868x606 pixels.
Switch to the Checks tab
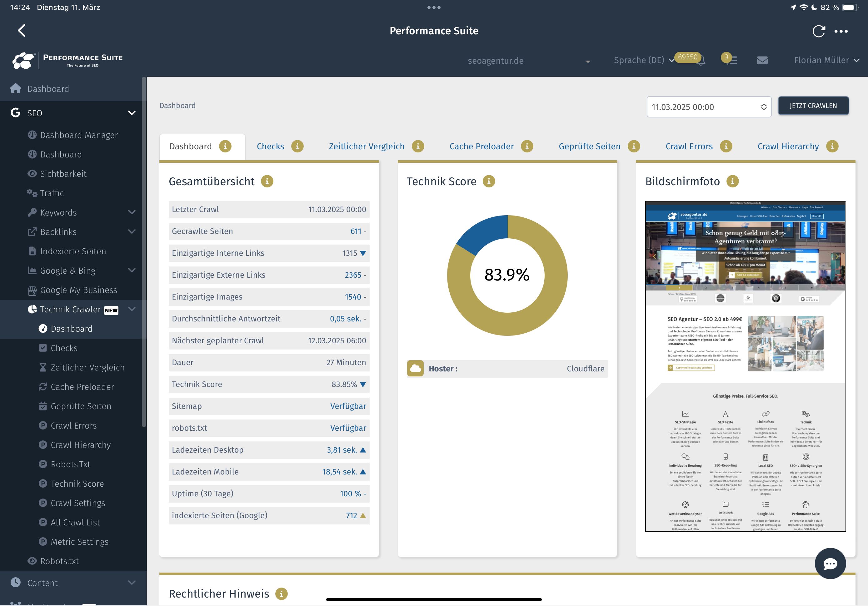click(270, 146)
